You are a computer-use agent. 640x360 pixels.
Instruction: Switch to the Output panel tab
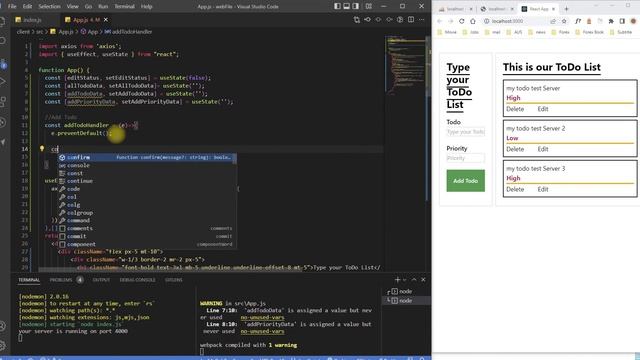click(x=101, y=280)
